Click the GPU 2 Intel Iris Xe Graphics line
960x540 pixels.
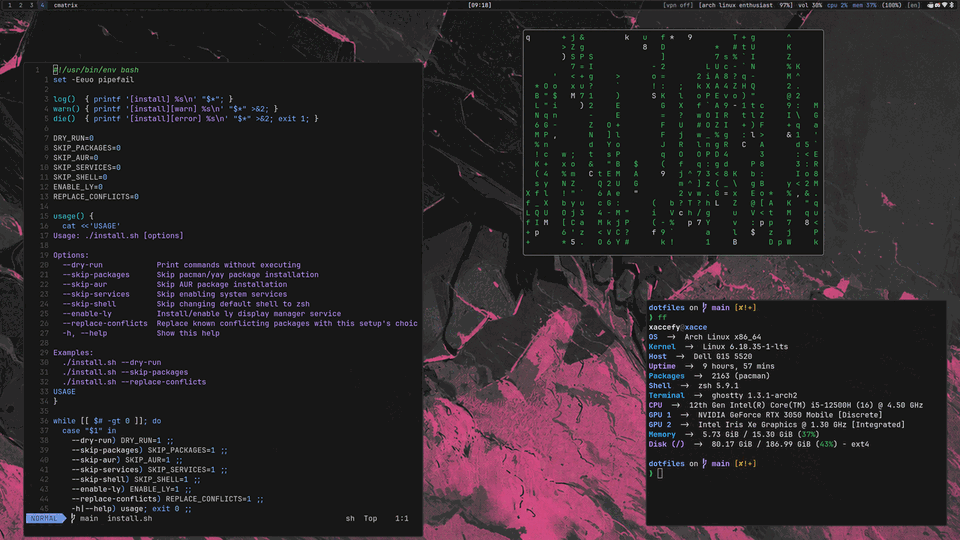pos(776,425)
